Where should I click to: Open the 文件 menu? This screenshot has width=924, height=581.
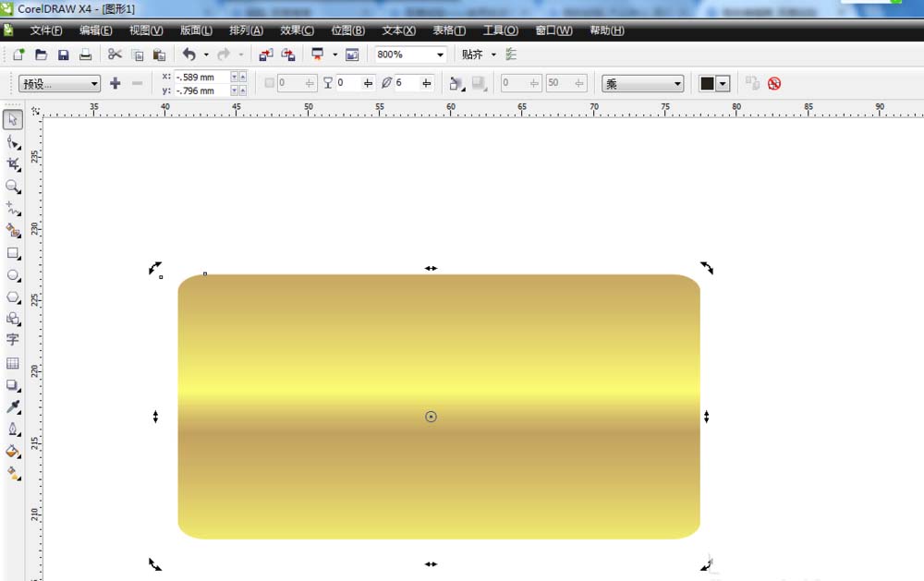(46, 30)
